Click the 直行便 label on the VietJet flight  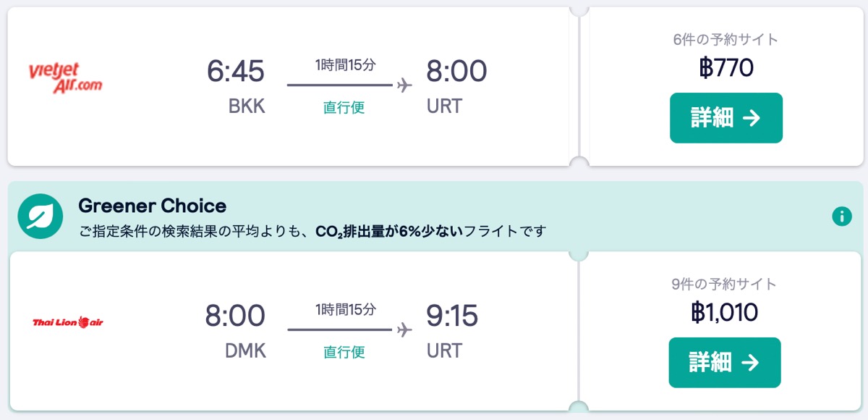tap(344, 108)
